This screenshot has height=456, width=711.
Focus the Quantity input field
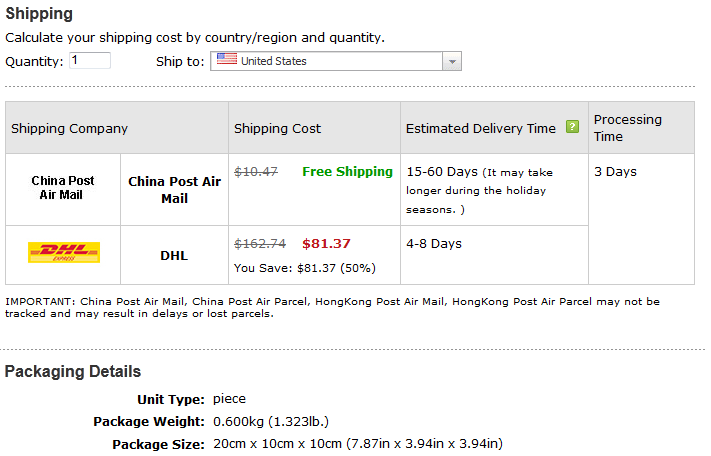pyautogui.click(x=89, y=61)
